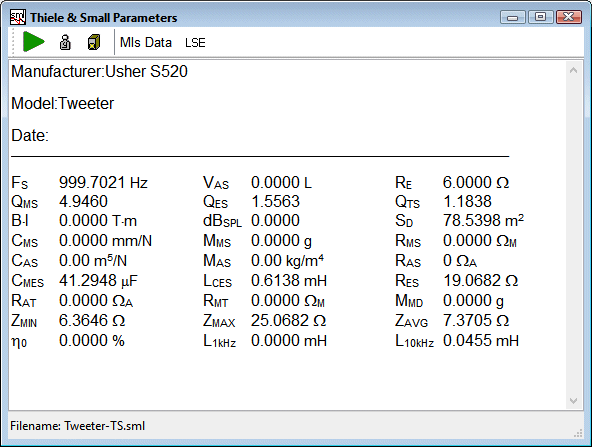The height and width of the screenshot is (447, 592).
Task: Click the window resize grip corner
Action: 578,433
